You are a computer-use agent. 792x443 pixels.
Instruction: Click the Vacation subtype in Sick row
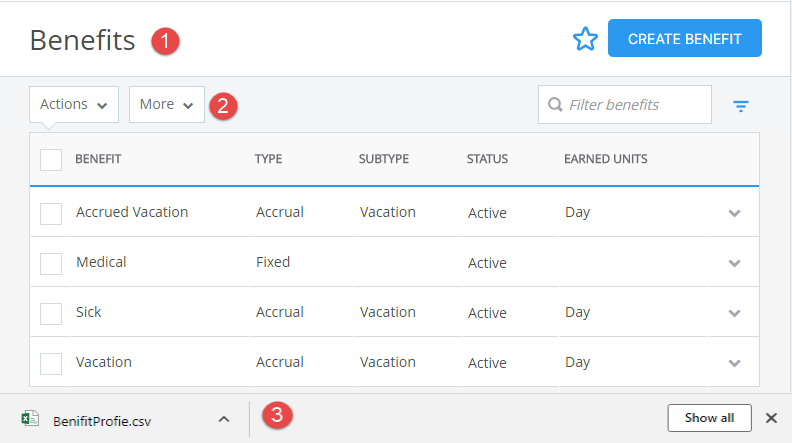(x=387, y=312)
